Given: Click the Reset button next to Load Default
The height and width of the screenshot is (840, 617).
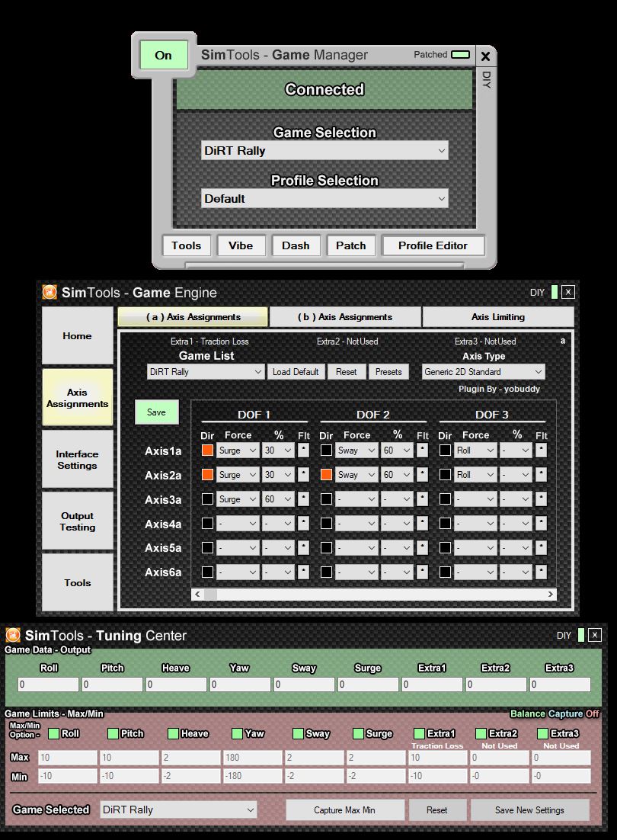Looking at the screenshot, I should (x=347, y=372).
